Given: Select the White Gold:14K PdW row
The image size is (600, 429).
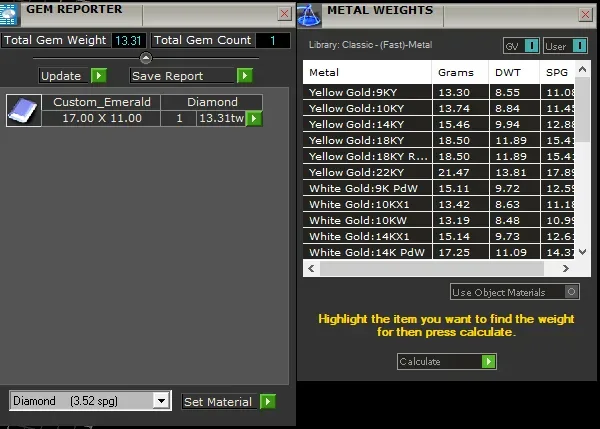Looking at the screenshot, I should pos(439,252).
